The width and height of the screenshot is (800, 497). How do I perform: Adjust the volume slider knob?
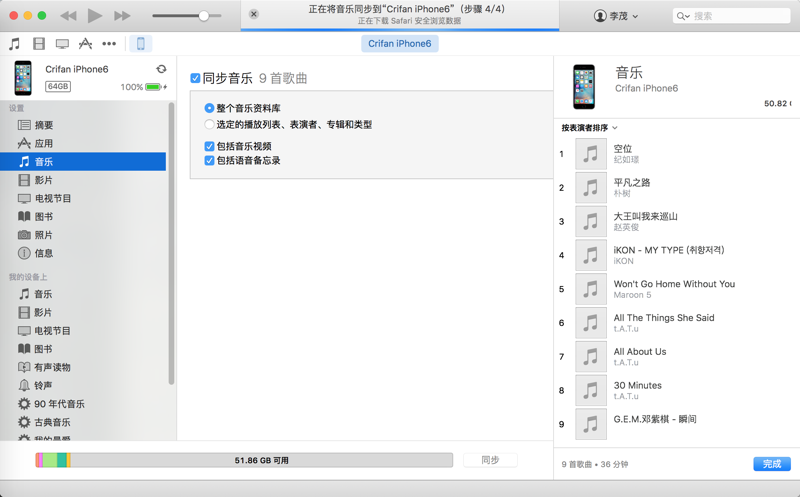tap(204, 16)
